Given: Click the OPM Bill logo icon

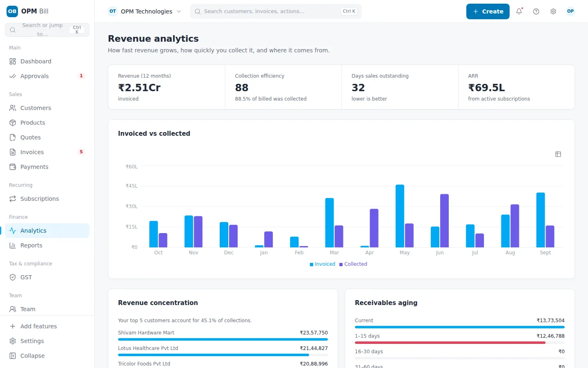Looking at the screenshot, I should tap(12, 11).
